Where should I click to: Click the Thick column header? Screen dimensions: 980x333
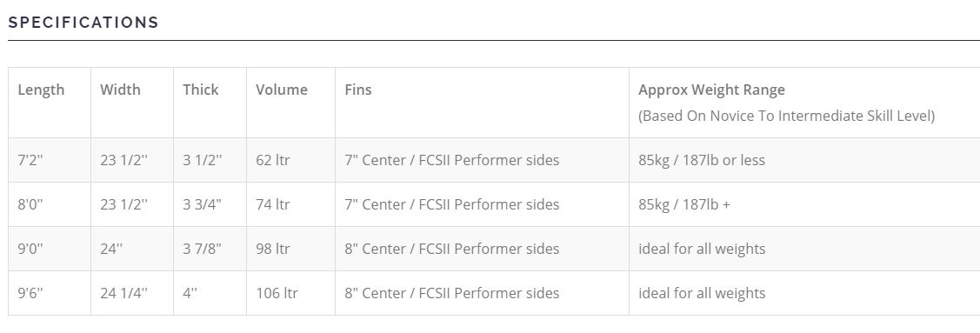point(201,90)
